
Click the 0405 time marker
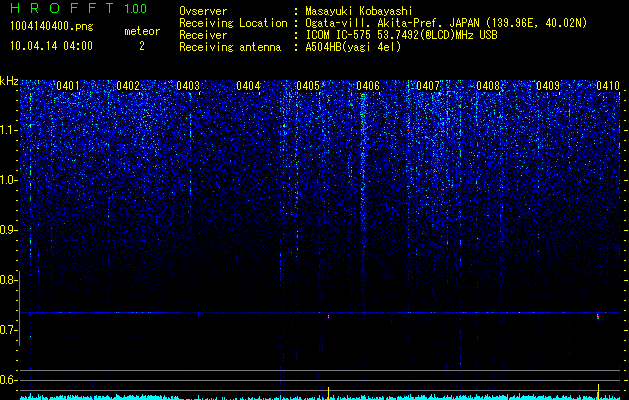point(308,86)
